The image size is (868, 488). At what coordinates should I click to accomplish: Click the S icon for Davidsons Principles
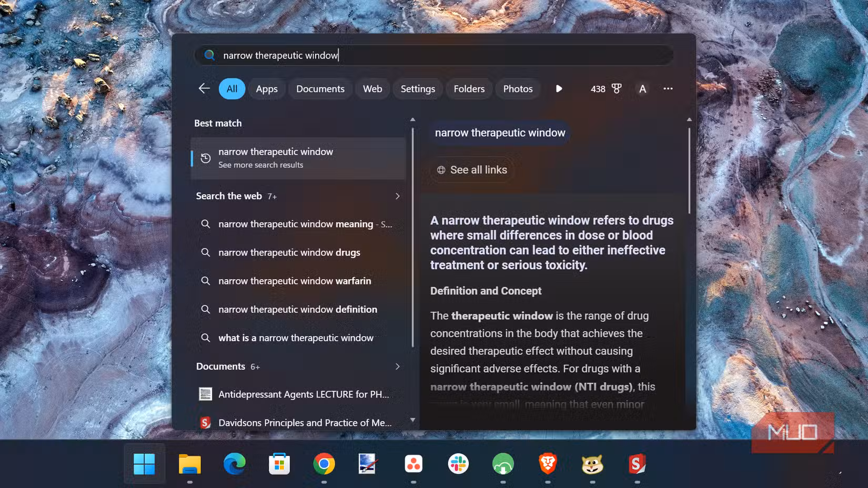click(x=205, y=422)
